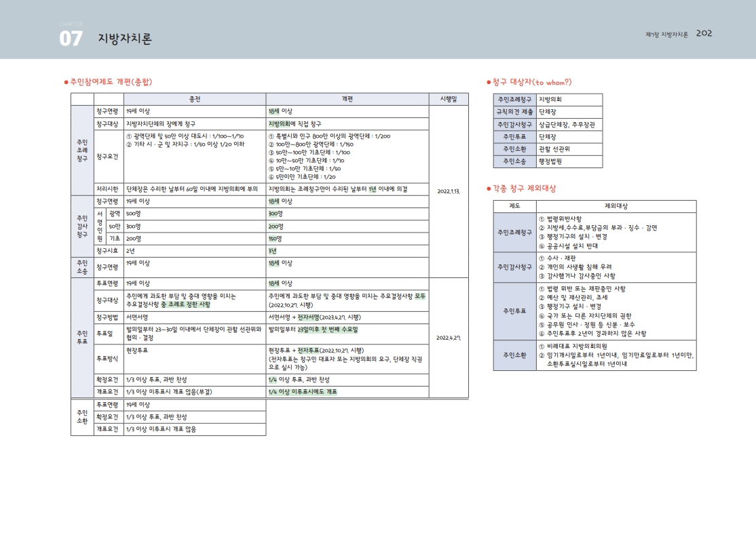Click the 종전 column header
This screenshot has width=756, height=533.
point(195,99)
